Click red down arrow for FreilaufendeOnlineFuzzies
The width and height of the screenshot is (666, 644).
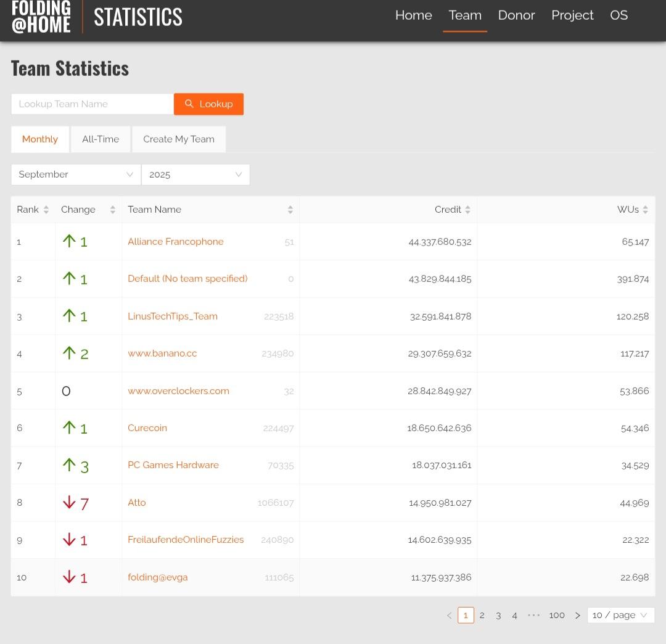coord(69,540)
